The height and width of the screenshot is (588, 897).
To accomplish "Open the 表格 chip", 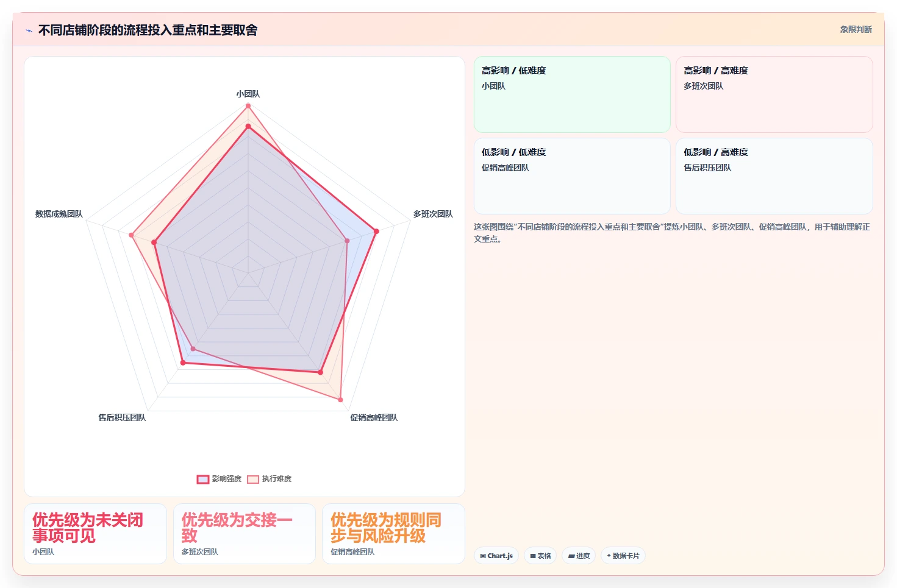I will [540, 556].
